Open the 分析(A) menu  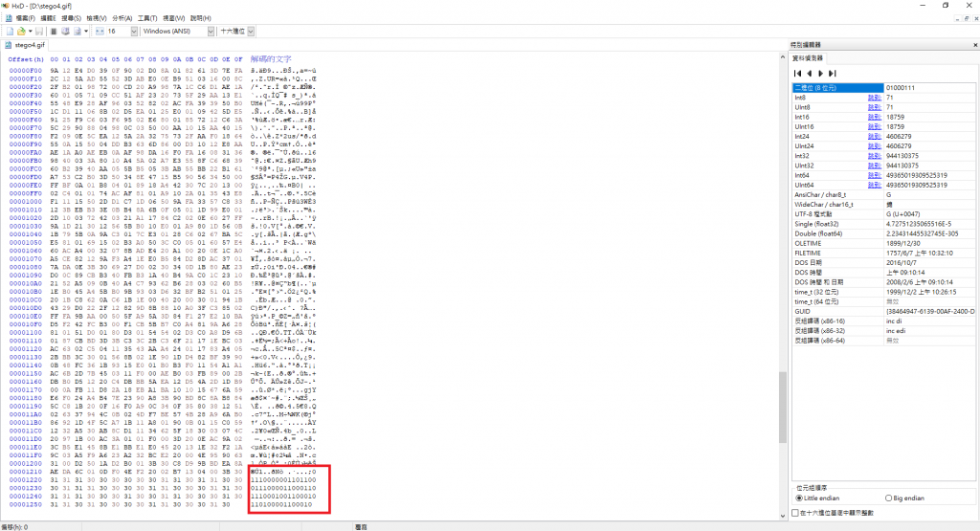[x=122, y=18]
